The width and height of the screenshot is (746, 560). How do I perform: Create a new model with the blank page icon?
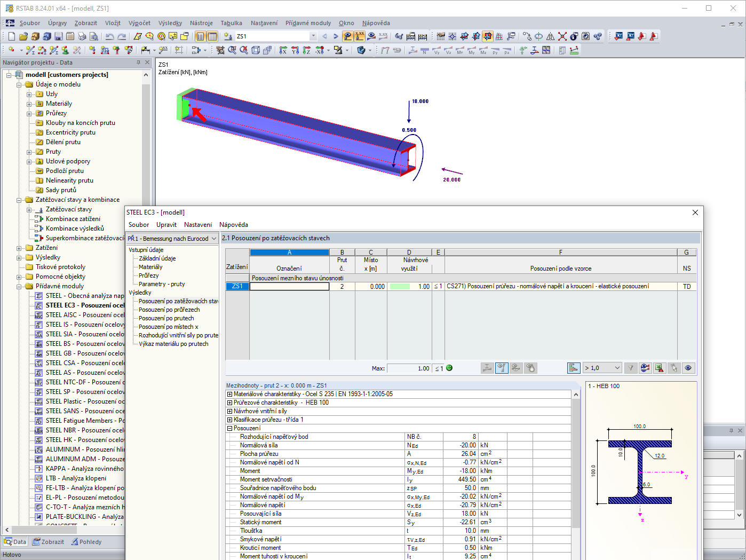(x=11, y=36)
